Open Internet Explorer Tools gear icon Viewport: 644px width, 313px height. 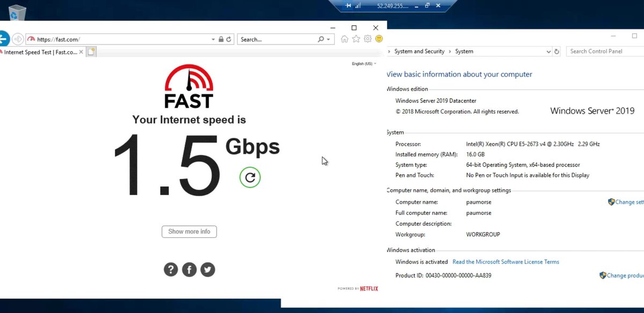click(x=368, y=39)
